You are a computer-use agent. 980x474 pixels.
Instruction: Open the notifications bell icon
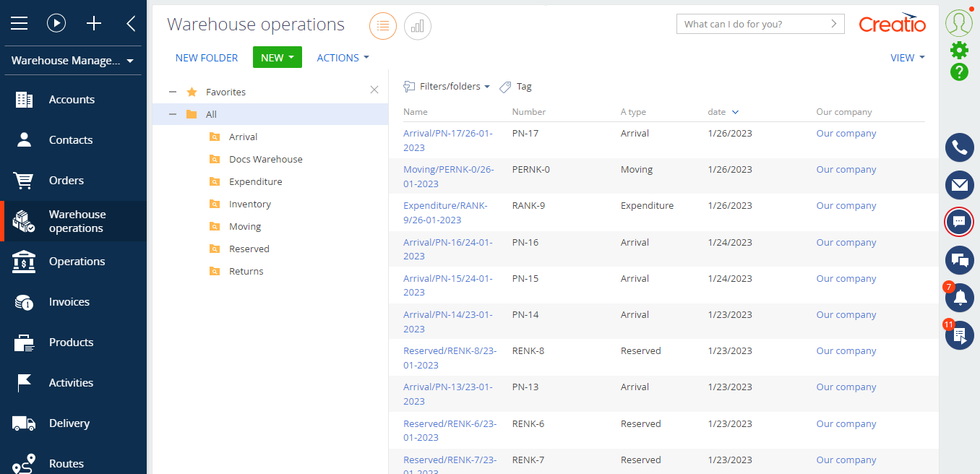(960, 298)
